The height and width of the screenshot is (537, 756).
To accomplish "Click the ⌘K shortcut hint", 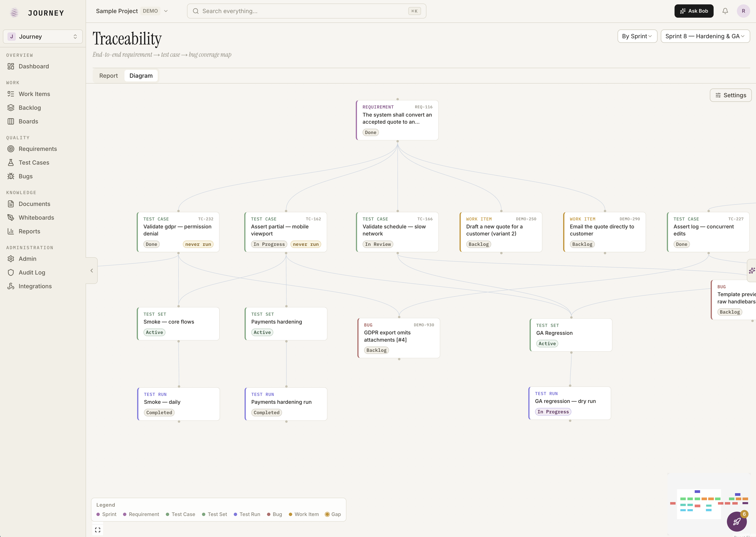I will tap(415, 11).
